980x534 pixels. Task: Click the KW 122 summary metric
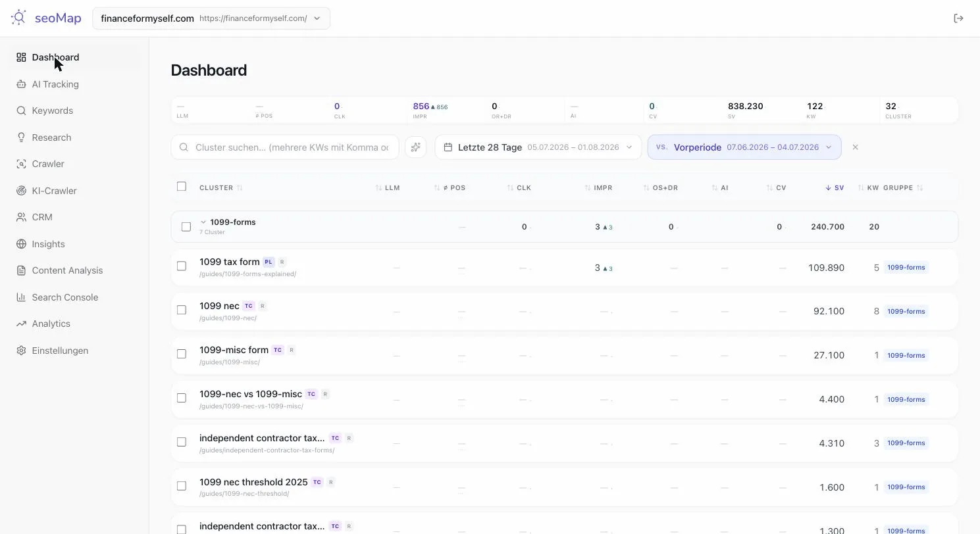pos(815,110)
